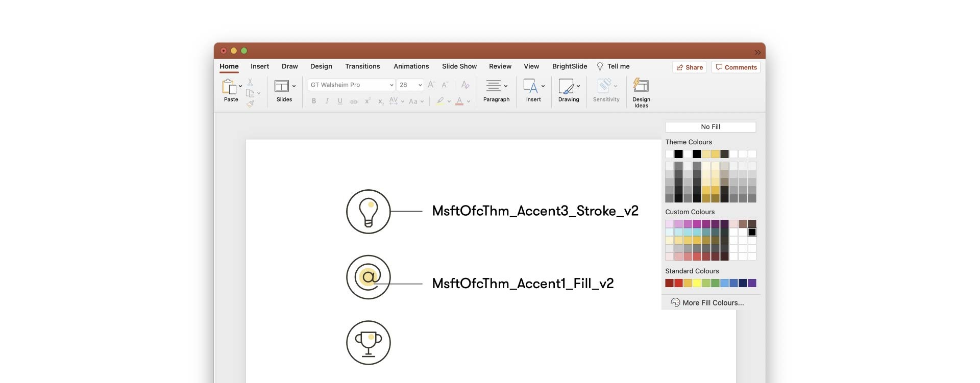Switch to the Design tab
Image resolution: width=980 pixels, height=383 pixels.
click(x=321, y=66)
